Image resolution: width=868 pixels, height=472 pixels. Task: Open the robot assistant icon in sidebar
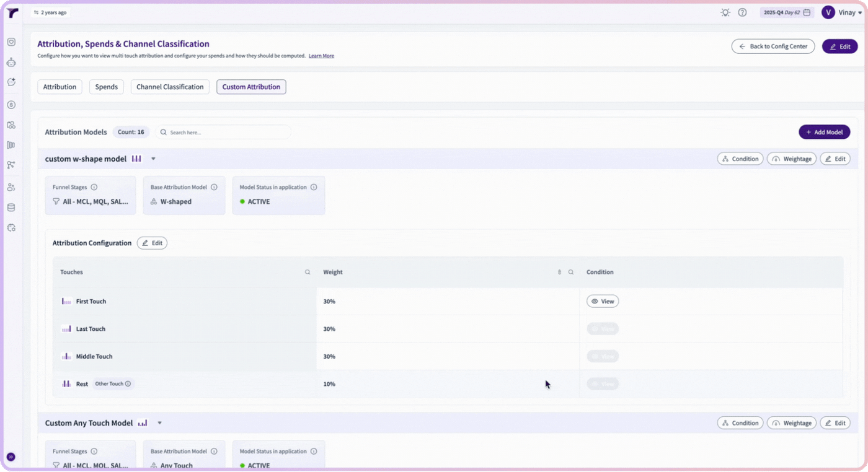click(x=11, y=63)
